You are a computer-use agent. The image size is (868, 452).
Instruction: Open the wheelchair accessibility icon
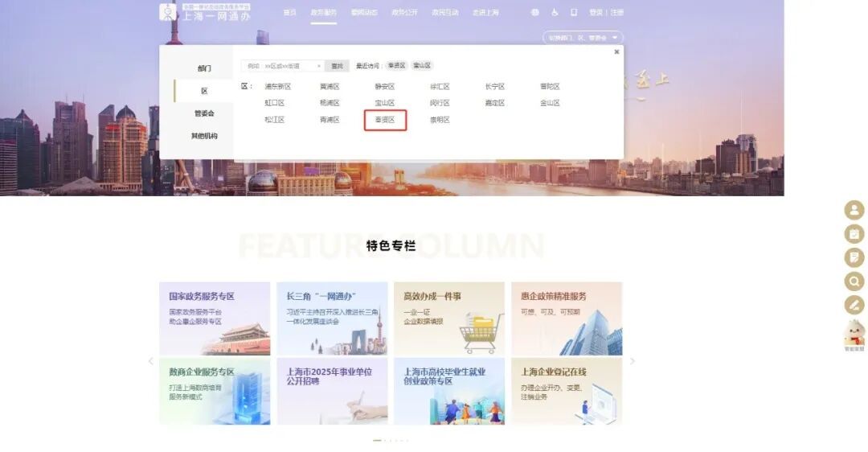(554, 12)
